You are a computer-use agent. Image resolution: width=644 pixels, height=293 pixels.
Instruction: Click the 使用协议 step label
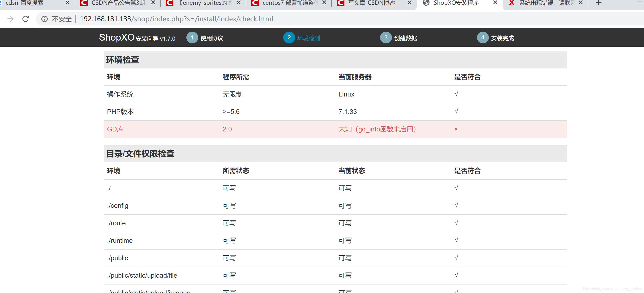212,38
